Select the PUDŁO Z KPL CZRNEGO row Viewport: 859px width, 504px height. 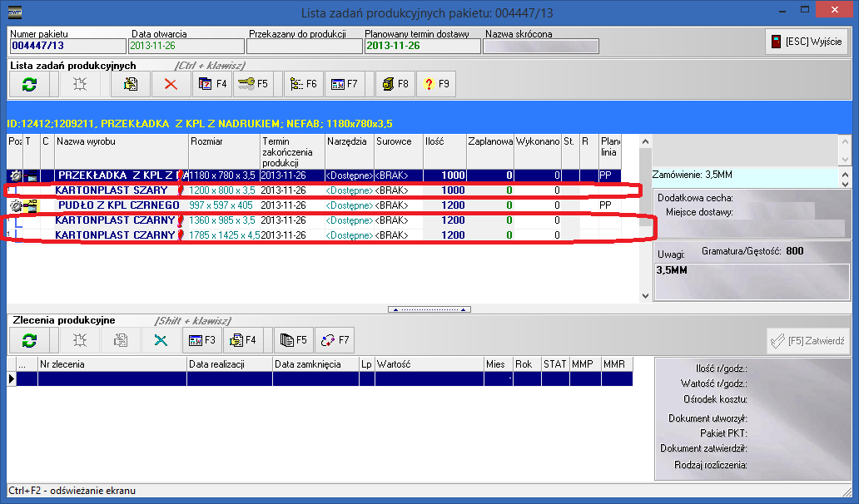tap(118, 205)
